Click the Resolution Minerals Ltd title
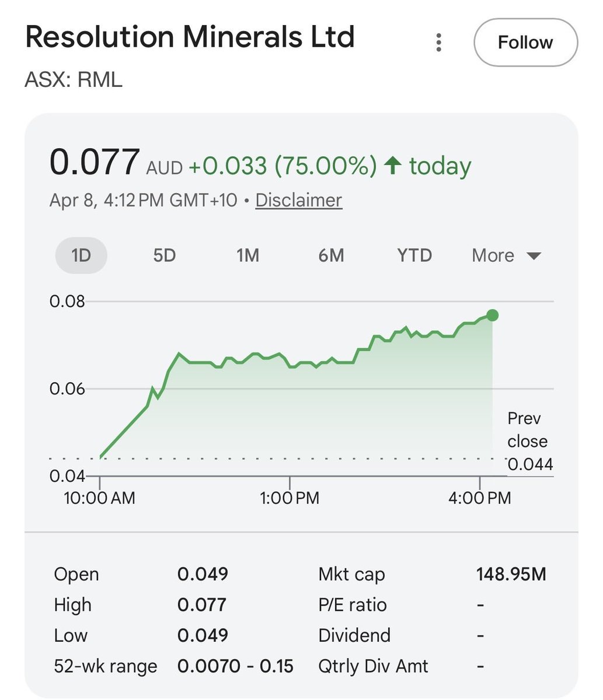 tap(190, 37)
